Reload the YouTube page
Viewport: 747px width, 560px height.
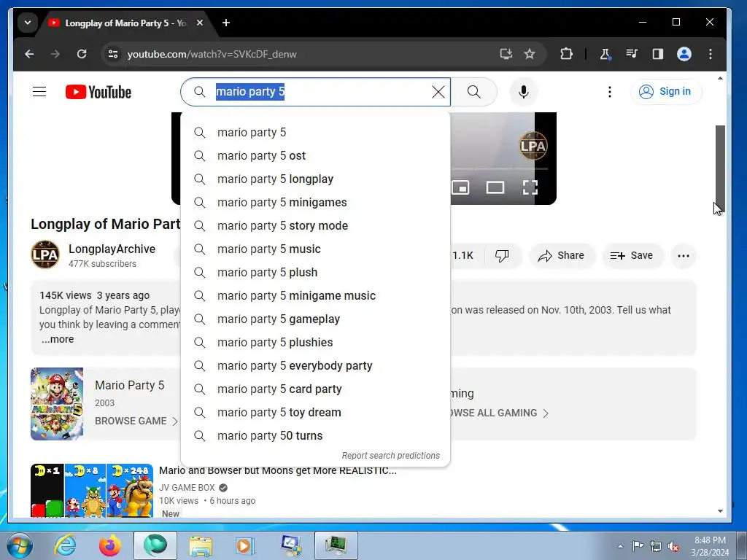click(82, 54)
